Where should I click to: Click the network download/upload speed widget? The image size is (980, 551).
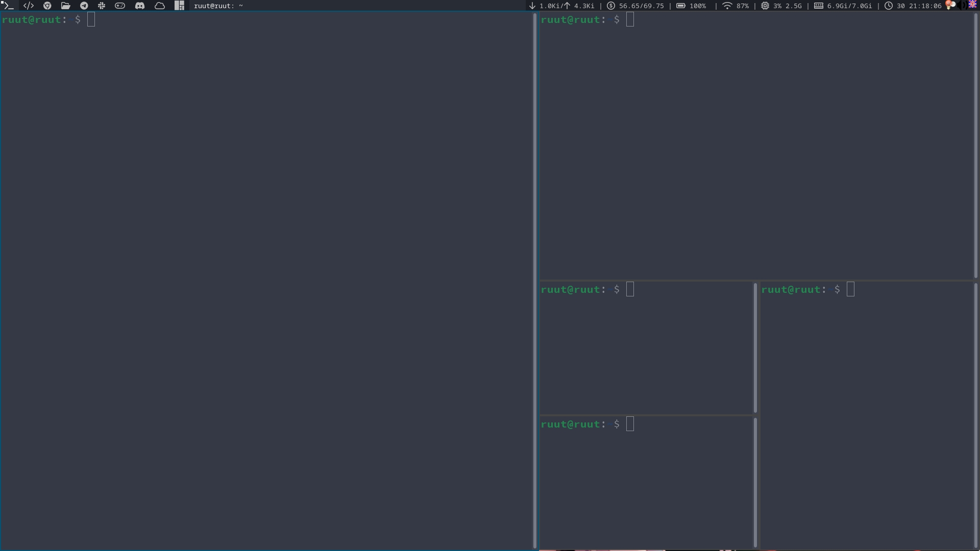tap(561, 6)
